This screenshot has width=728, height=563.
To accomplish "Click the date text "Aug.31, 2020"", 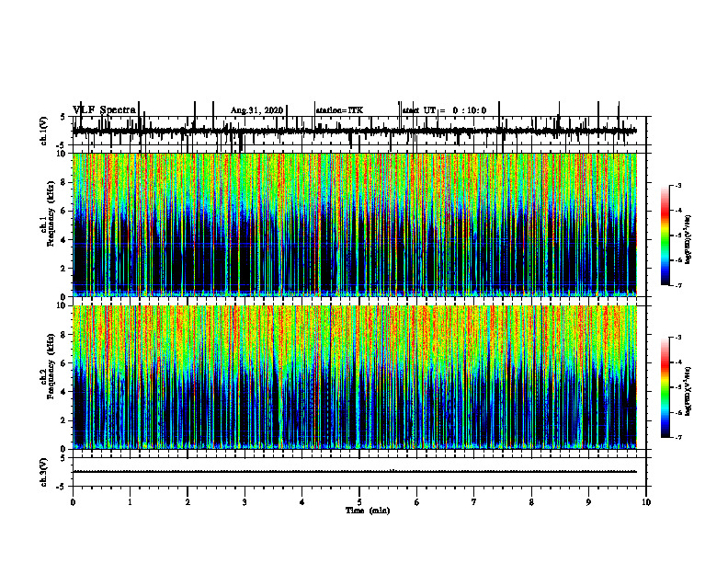I will [x=256, y=110].
